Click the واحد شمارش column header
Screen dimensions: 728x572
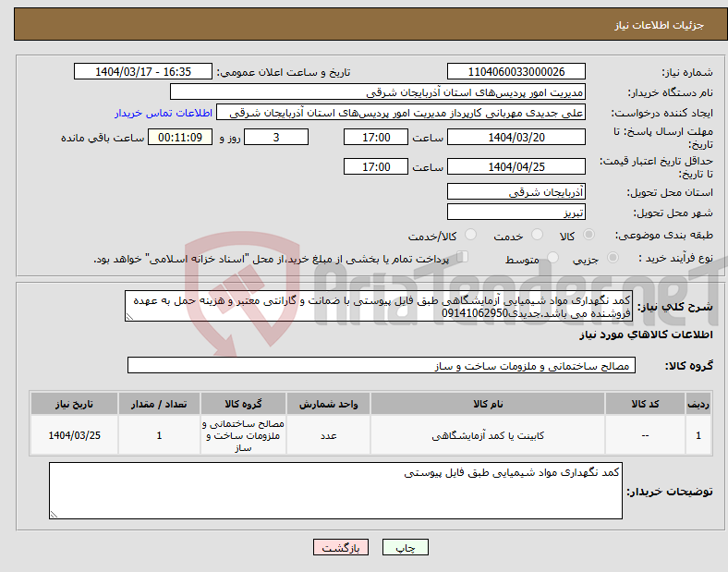point(328,404)
